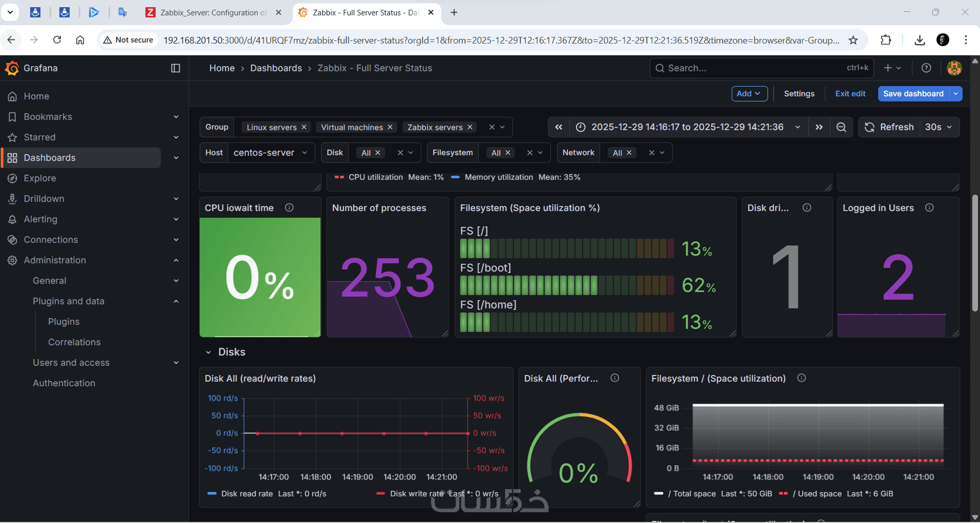This screenshot has height=523, width=980.
Task: Toggle the Memory utilization legend series
Action: click(499, 177)
